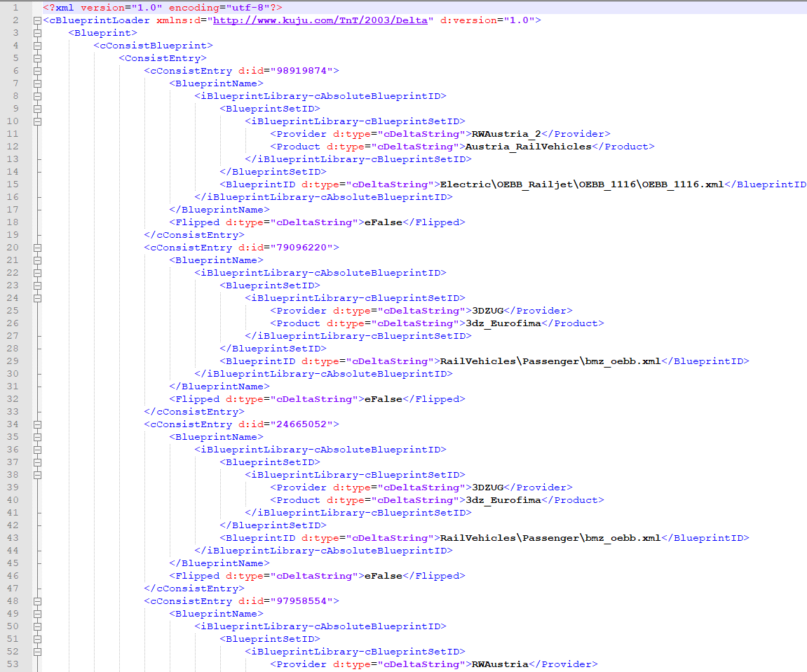Click the first bmz_oebb.xml BlueprintID value
Viewport: 807px width, 672px height.
pyautogui.click(x=550, y=361)
